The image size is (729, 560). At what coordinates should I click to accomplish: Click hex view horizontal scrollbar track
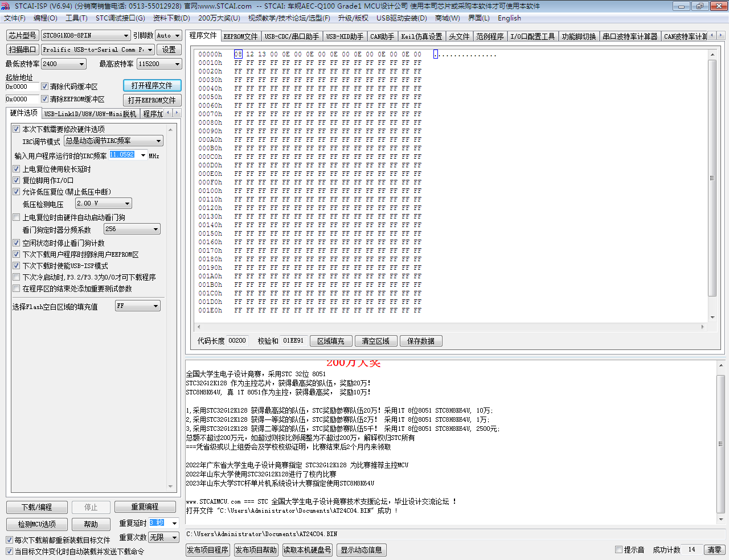tap(450, 327)
